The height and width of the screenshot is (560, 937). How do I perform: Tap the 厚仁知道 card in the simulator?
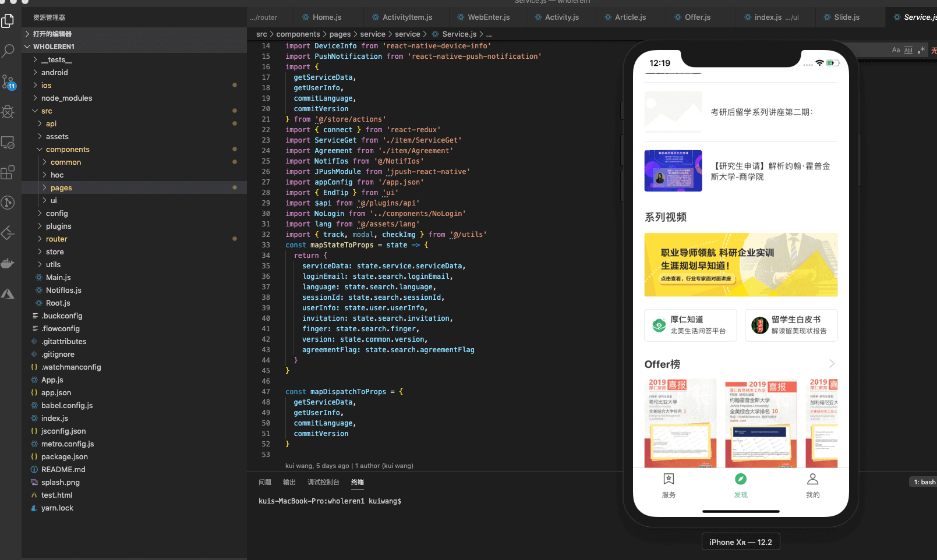(x=691, y=325)
